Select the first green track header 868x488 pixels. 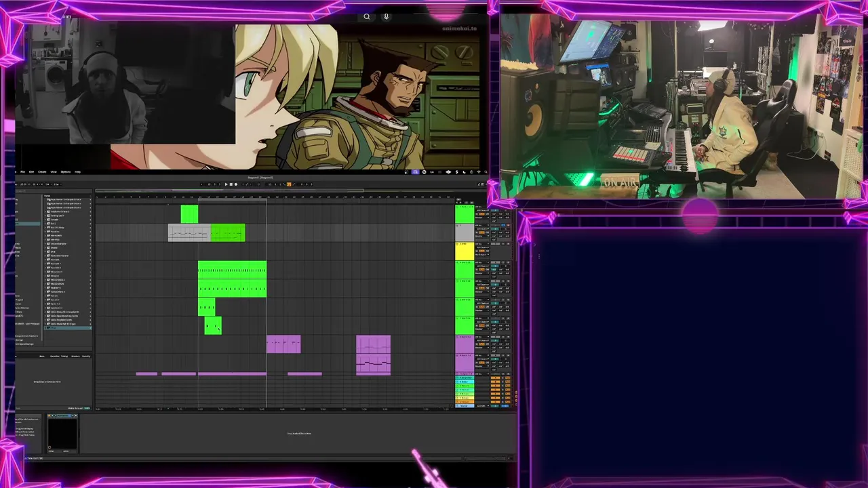(465, 213)
